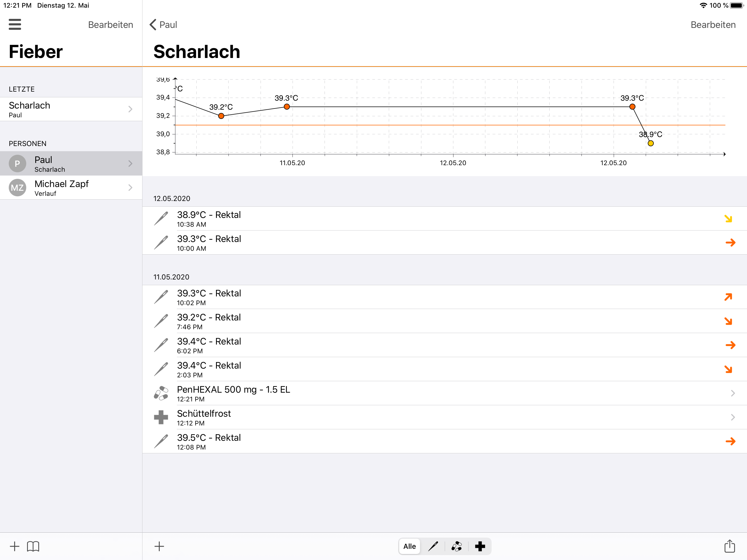Image resolution: width=747 pixels, height=560 pixels.
Task: Tap the share icon at bottom right
Action: tap(730, 546)
